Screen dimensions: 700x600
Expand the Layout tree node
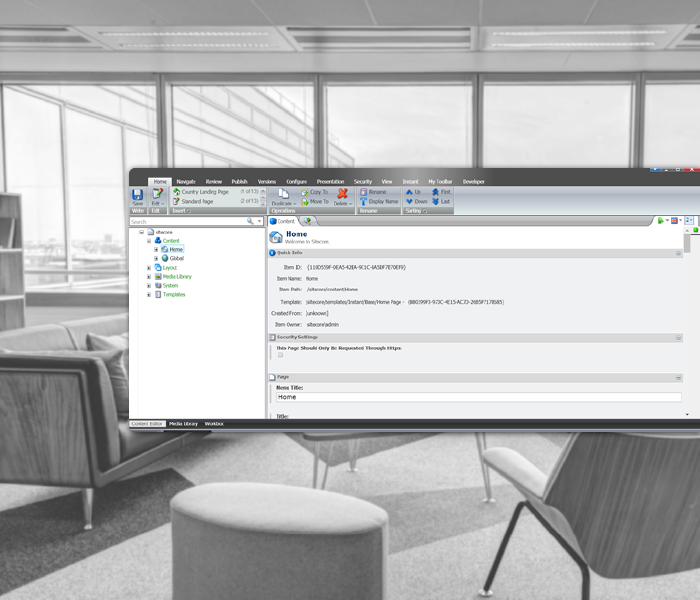pyautogui.click(x=149, y=268)
